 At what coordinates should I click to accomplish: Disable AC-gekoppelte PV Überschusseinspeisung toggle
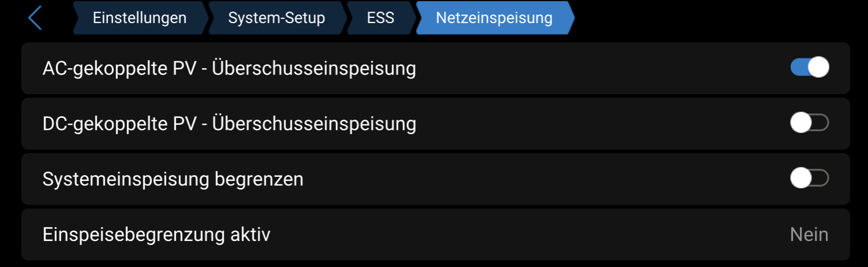click(x=809, y=68)
